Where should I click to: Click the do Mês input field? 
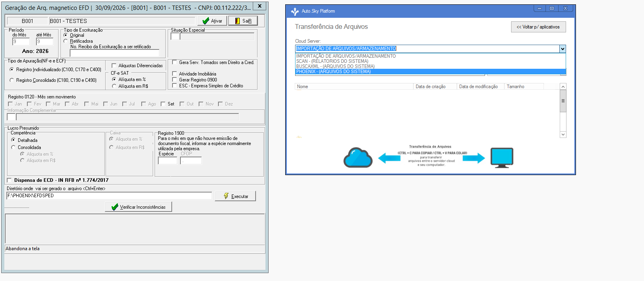point(21,41)
